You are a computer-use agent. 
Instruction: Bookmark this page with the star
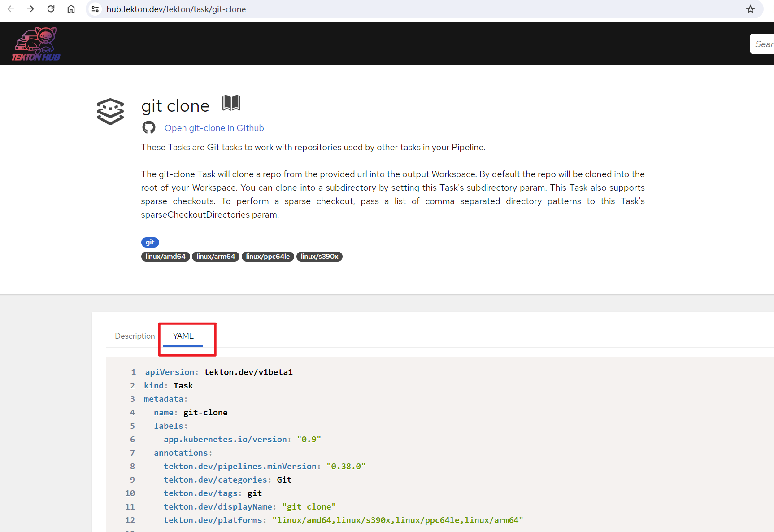[x=750, y=9]
